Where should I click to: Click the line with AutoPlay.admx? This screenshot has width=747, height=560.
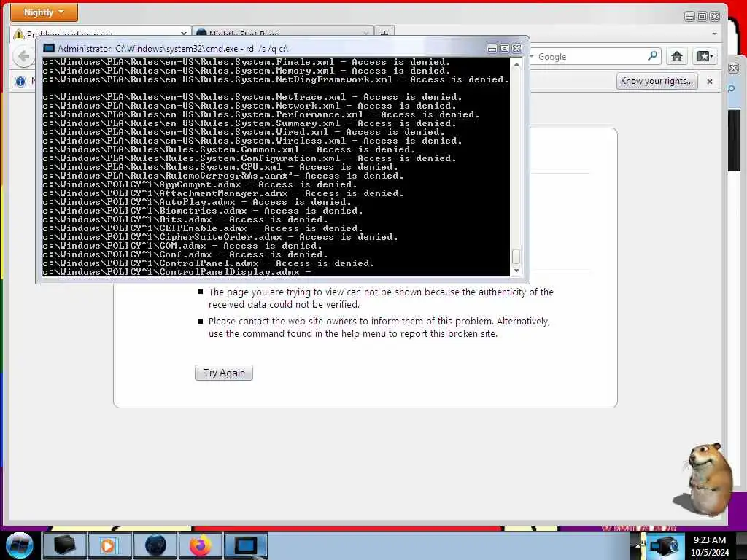pyautogui.click(x=197, y=202)
